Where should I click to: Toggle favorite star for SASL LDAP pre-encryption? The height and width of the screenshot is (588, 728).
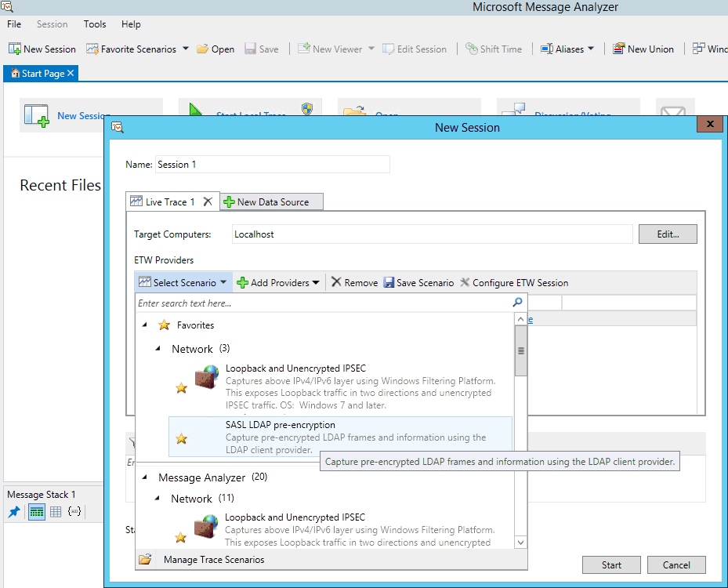click(182, 438)
